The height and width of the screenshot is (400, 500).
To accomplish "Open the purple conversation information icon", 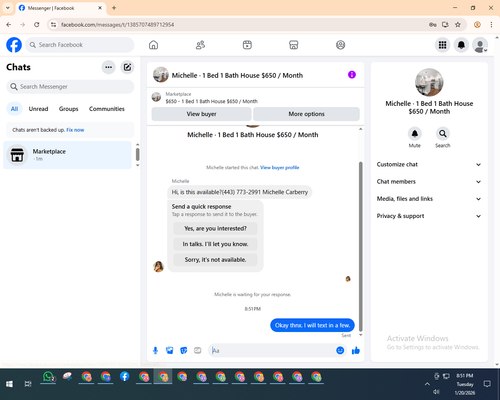I will [352, 75].
